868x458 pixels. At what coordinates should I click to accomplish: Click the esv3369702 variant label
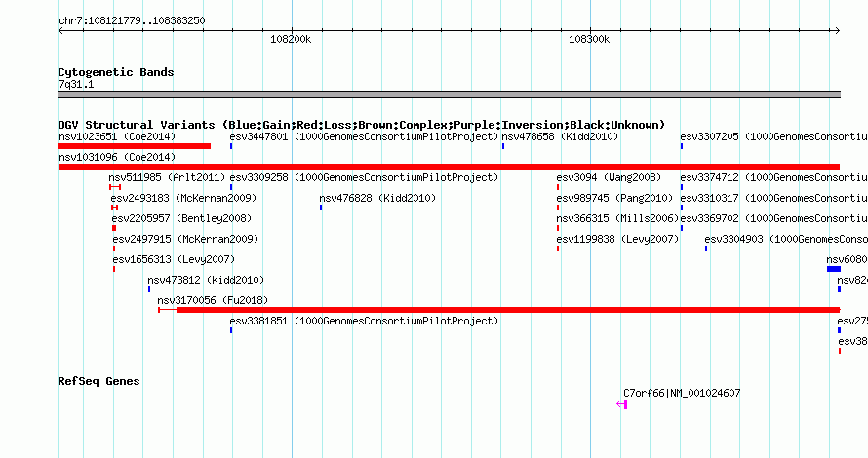774,218
